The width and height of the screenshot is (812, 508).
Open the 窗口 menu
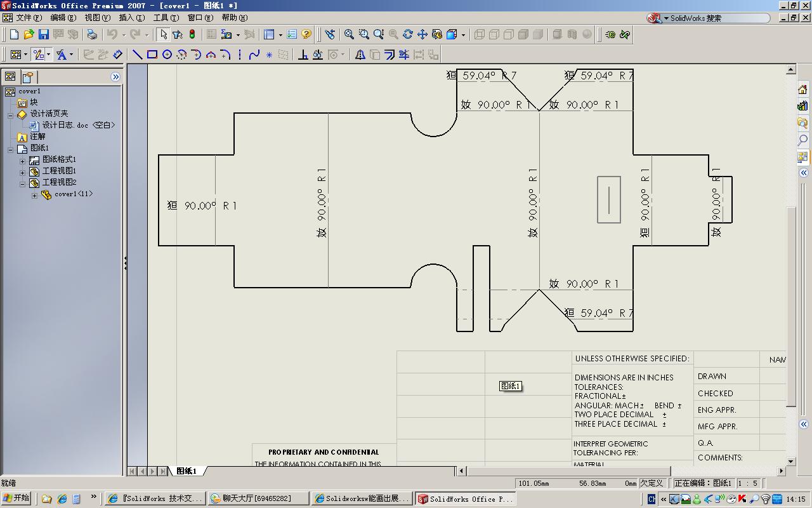tap(200, 18)
